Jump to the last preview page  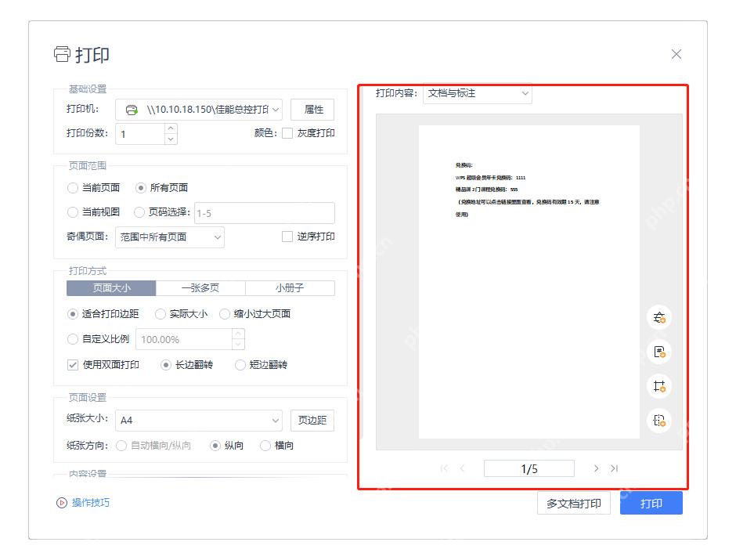point(614,468)
